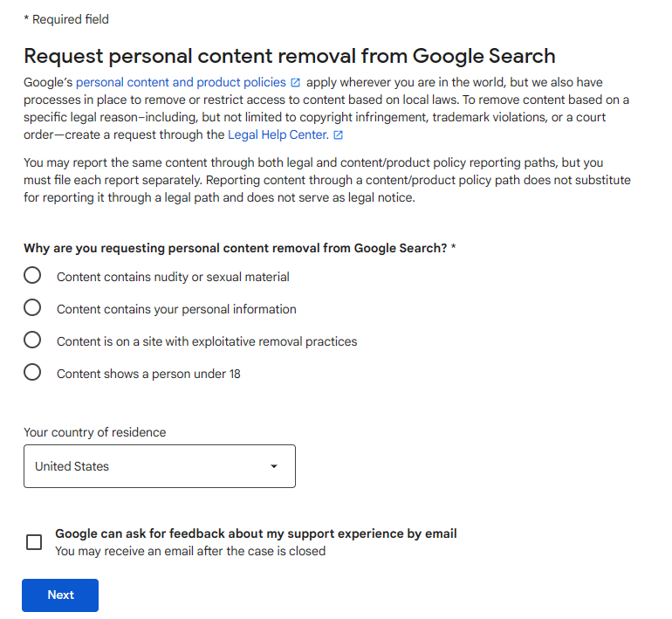Open the personal content and product policies link

(x=181, y=82)
